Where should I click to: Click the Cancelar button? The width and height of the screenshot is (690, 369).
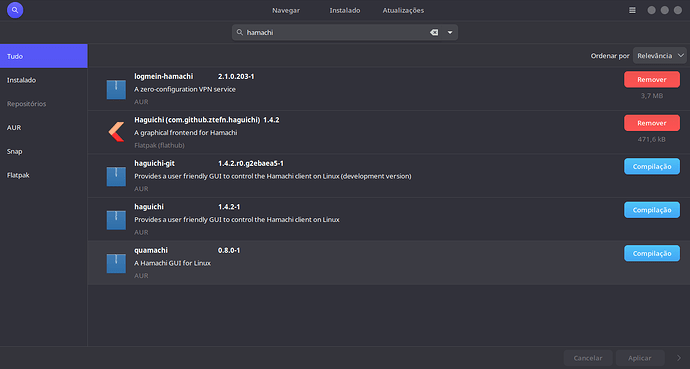coord(588,358)
